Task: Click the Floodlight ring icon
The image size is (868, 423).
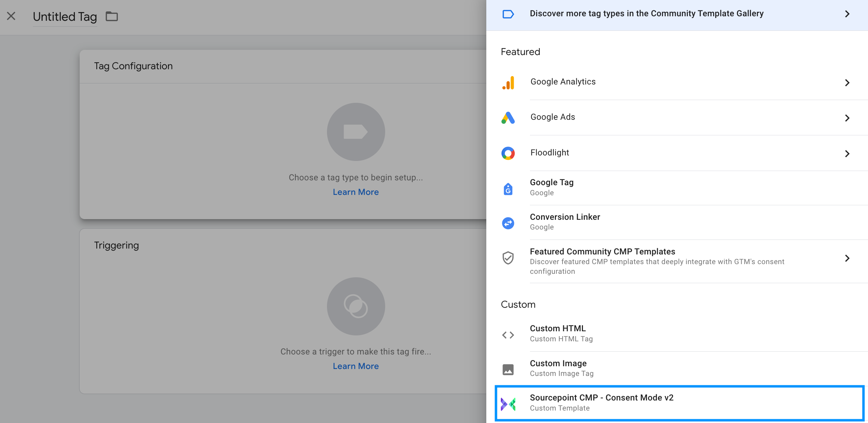Action: [508, 153]
